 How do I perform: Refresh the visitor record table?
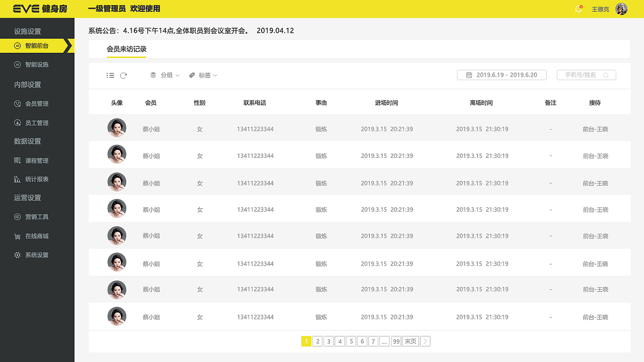124,75
